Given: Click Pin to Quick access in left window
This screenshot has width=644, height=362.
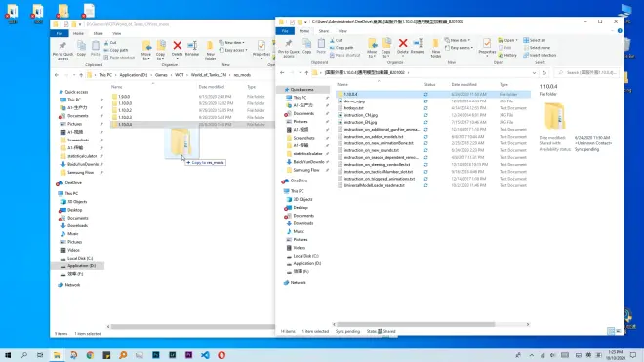Looking at the screenshot, I should (x=62, y=50).
